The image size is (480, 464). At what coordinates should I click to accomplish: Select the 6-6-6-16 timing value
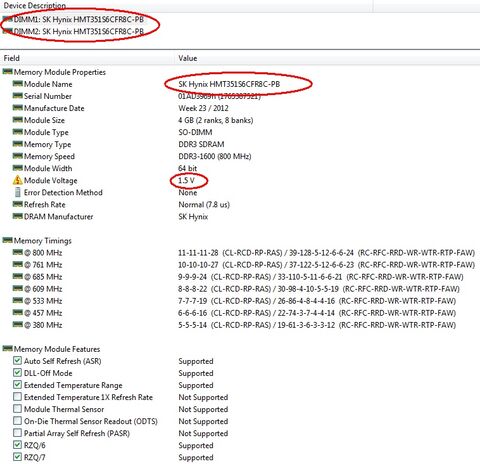[192, 313]
